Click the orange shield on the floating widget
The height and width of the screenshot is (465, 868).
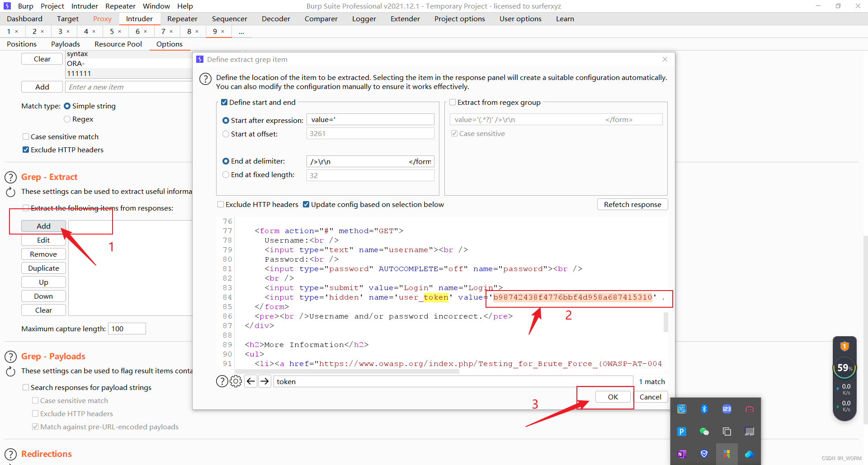pyautogui.click(x=844, y=347)
